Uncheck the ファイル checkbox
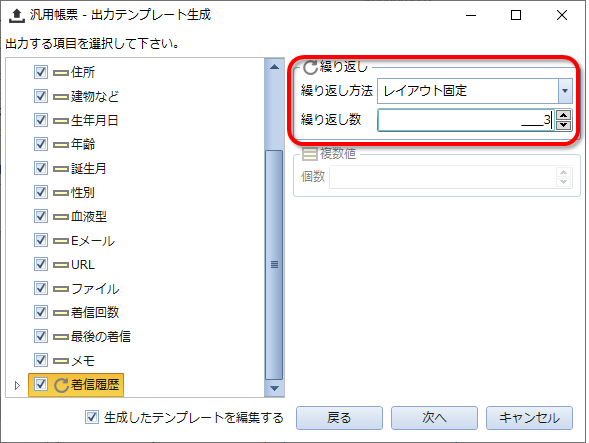This screenshot has height=443, width=589. pos(41,288)
